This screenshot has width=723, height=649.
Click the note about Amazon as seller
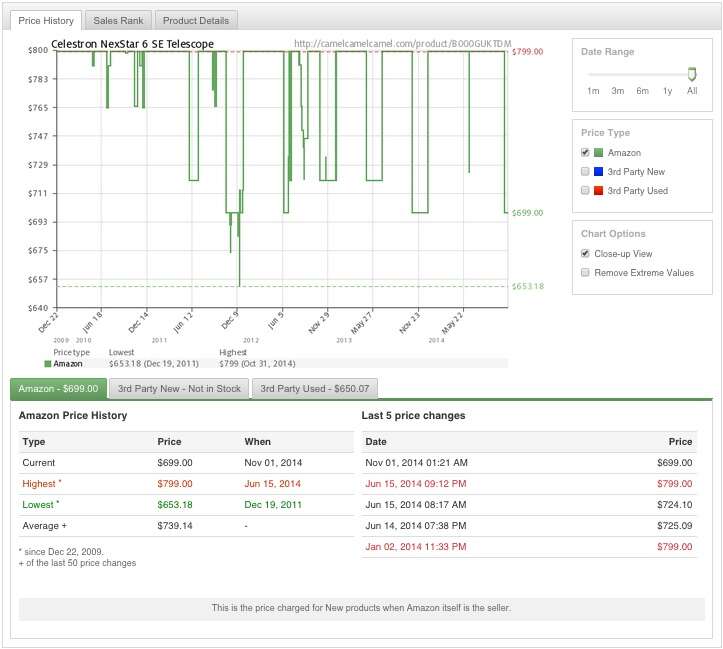[x=362, y=608]
